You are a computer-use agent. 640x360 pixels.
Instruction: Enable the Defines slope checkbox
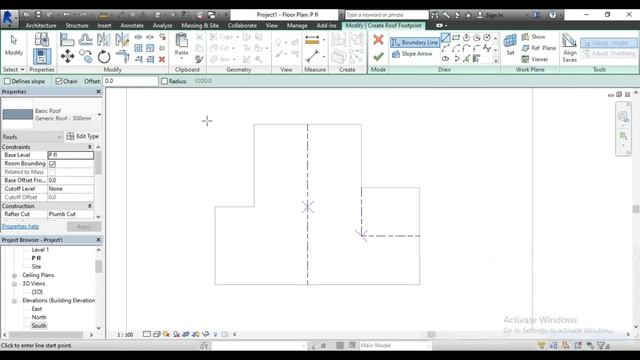(x=7, y=81)
